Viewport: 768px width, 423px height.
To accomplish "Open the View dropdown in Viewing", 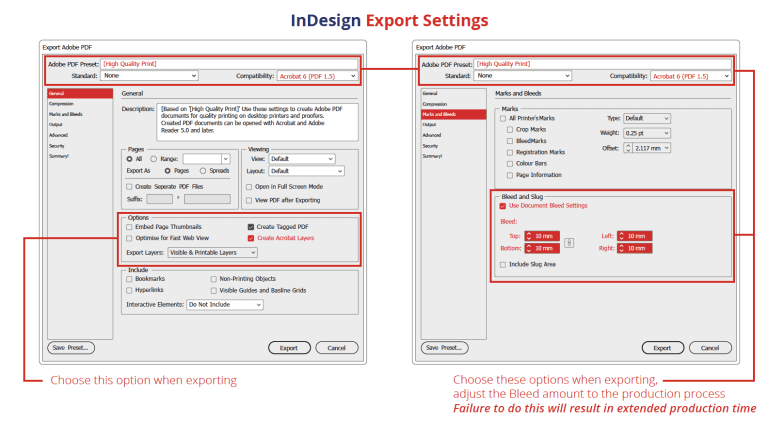I will [x=302, y=159].
